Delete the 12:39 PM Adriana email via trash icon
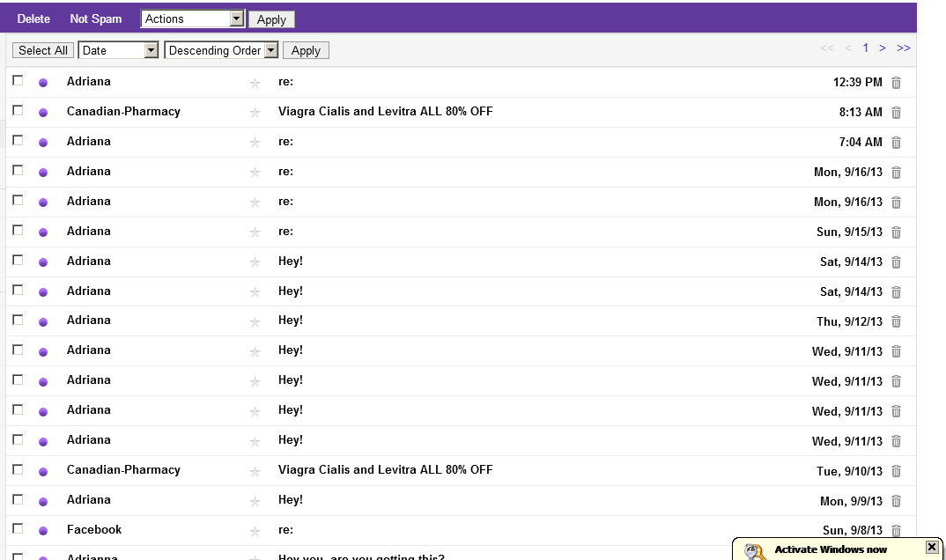This screenshot has height=560, width=946. (x=896, y=83)
